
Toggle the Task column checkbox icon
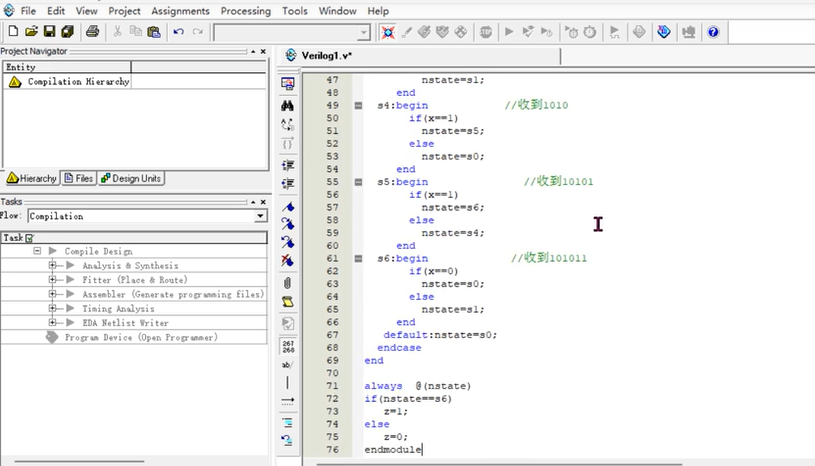(x=30, y=238)
